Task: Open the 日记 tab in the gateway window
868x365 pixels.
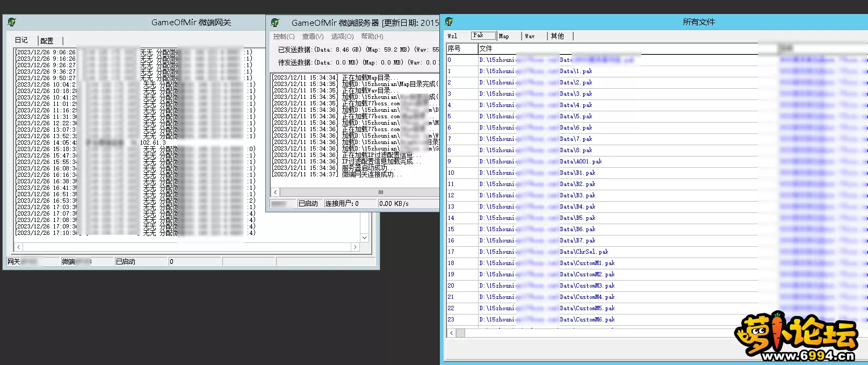Action: click(21, 40)
